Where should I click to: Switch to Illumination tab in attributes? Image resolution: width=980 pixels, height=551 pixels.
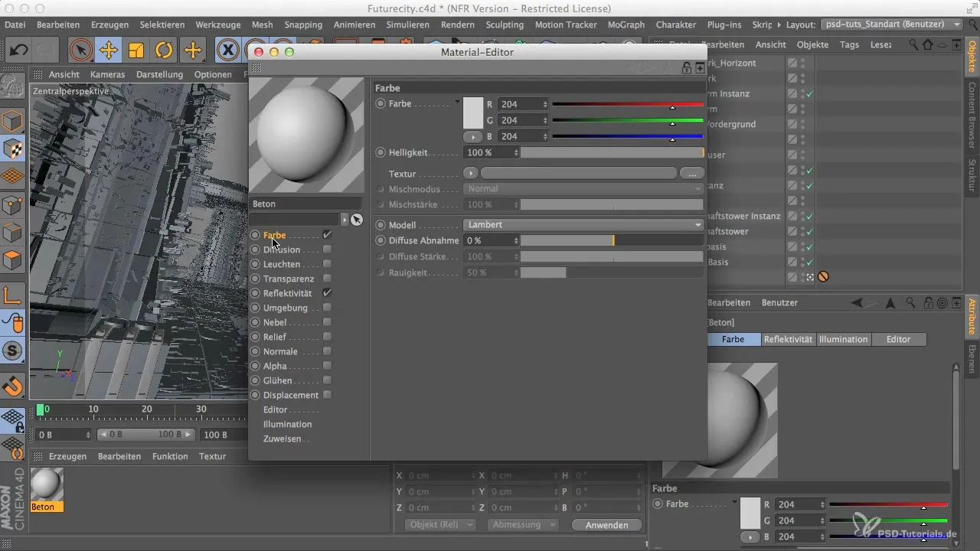843,339
